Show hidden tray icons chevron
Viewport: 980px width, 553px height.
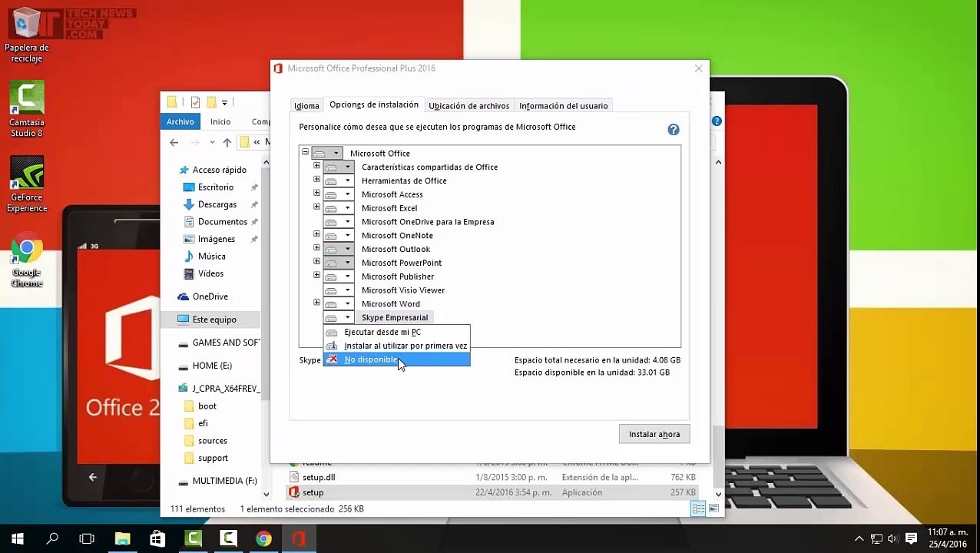[x=859, y=538]
